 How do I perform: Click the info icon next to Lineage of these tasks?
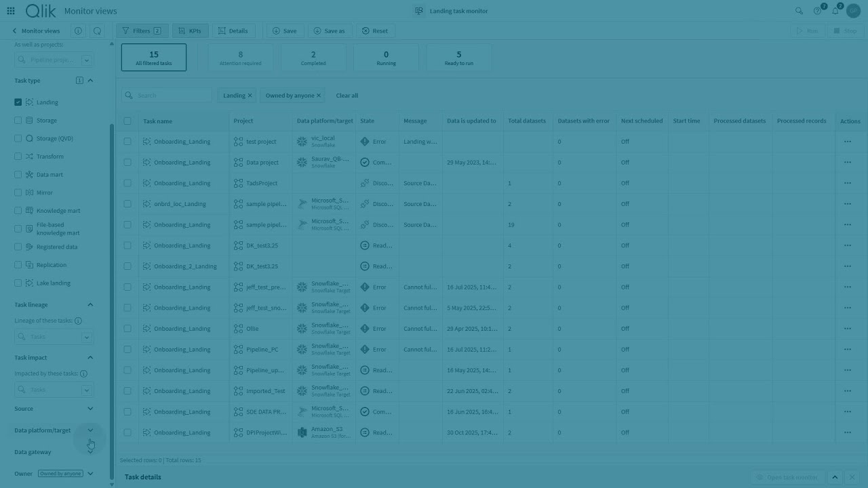(78, 321)
